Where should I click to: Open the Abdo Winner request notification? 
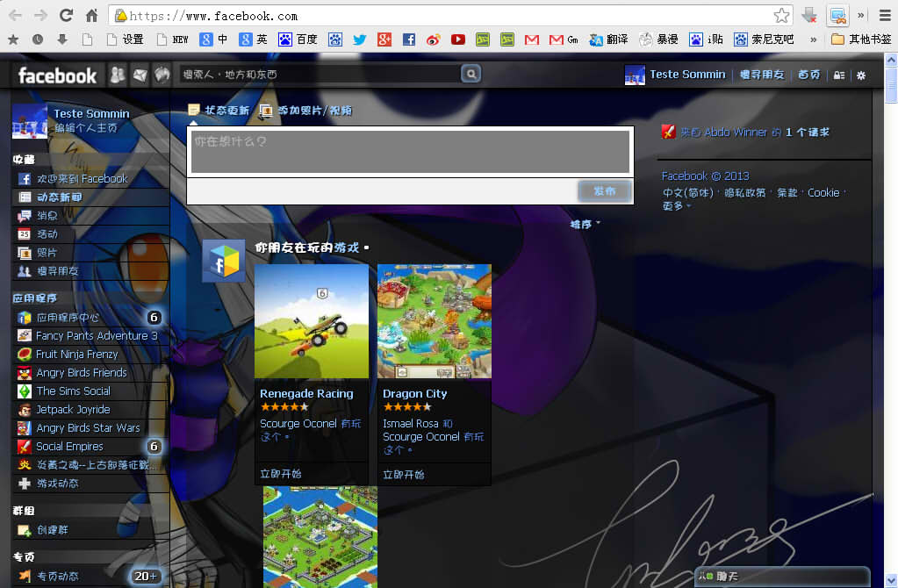coord(745,133)
